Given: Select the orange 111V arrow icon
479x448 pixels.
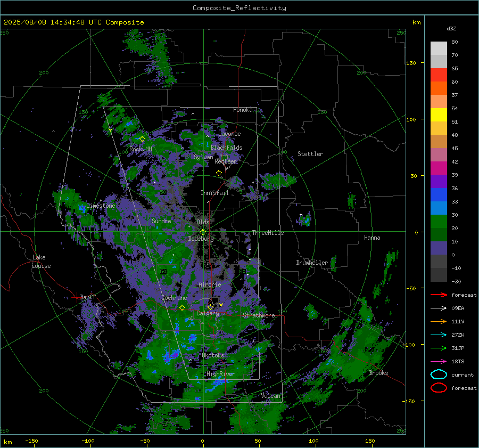Looking at the screenshot, I should coord(439,321).
